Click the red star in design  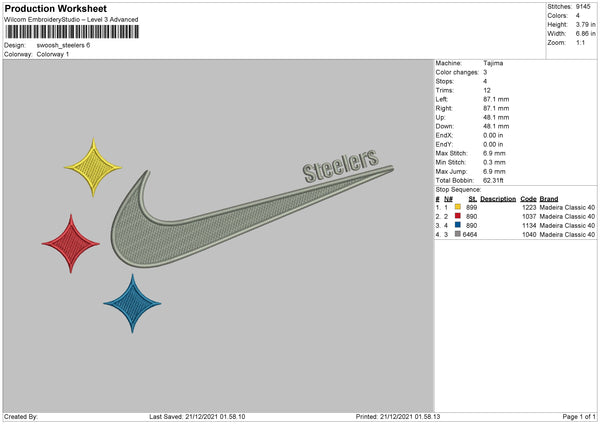[x=71, y=243]
